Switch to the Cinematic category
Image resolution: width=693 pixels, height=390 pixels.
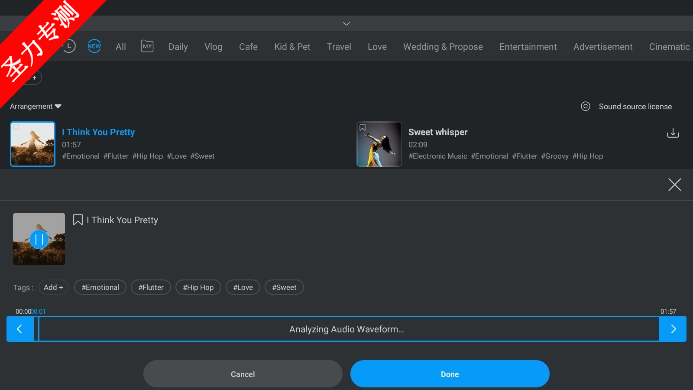[x=669, y=47]
